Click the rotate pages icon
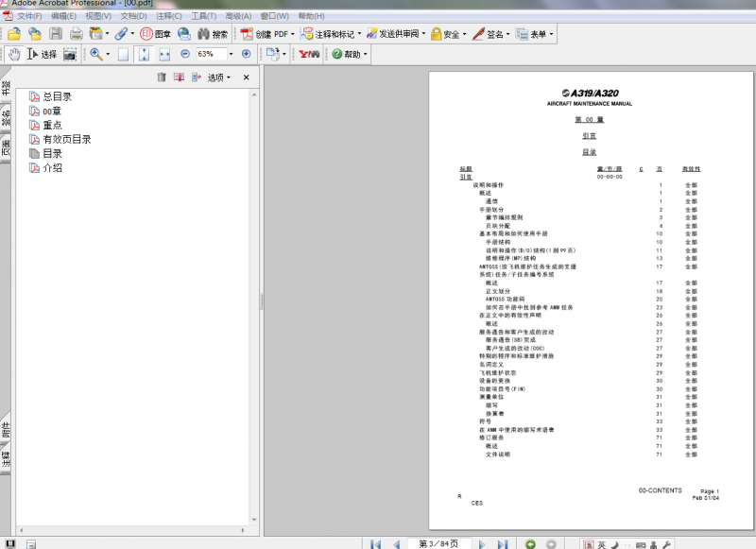 point(273,54)
